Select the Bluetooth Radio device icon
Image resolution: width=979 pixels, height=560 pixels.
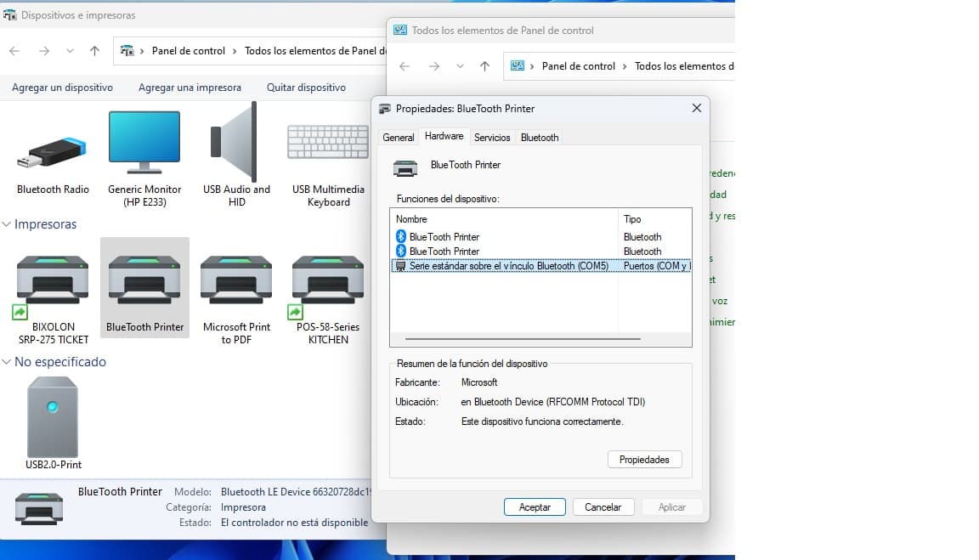tap(53, 153)
